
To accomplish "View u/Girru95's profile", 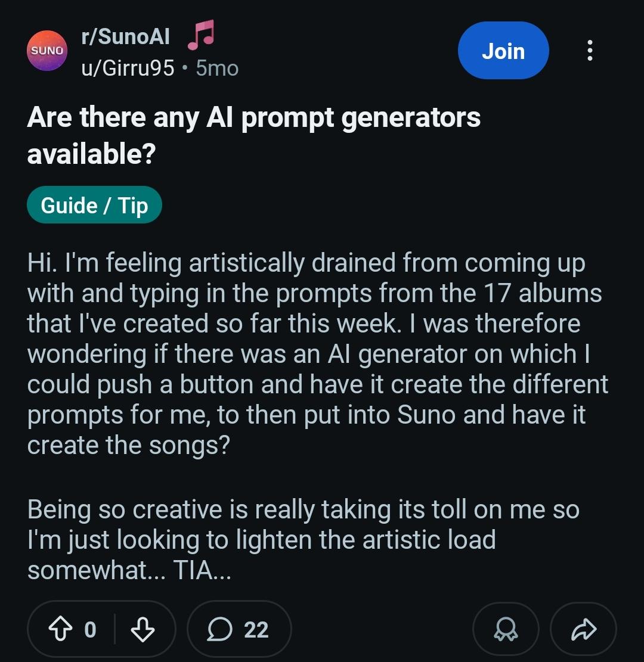I will click(x=128, y=69).
